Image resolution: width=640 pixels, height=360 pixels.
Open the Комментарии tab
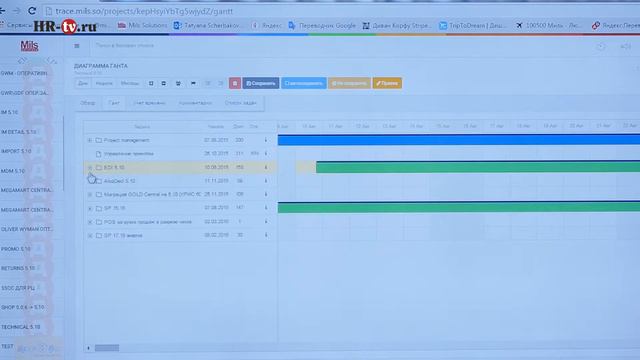[195, 103]
